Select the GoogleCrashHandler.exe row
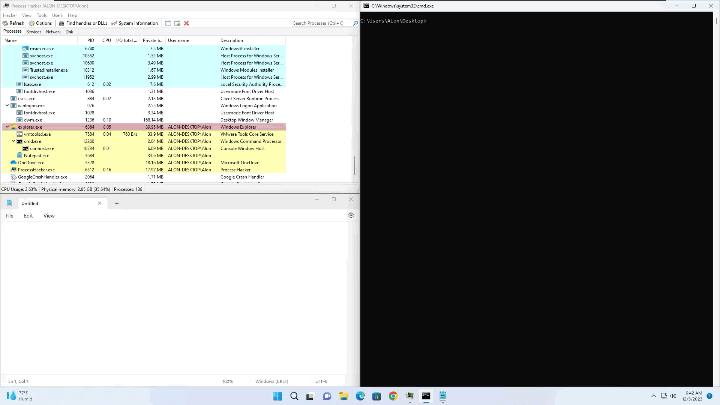 [144, 177]
